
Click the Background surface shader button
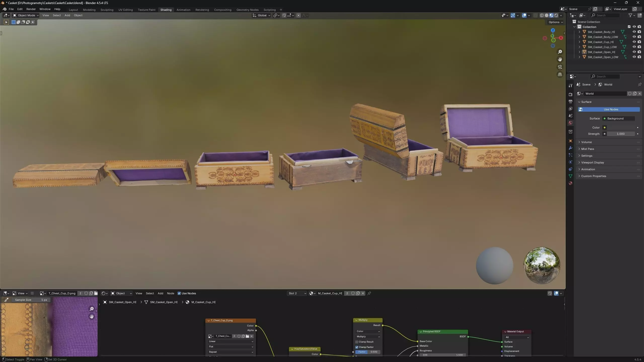[618, 118]
